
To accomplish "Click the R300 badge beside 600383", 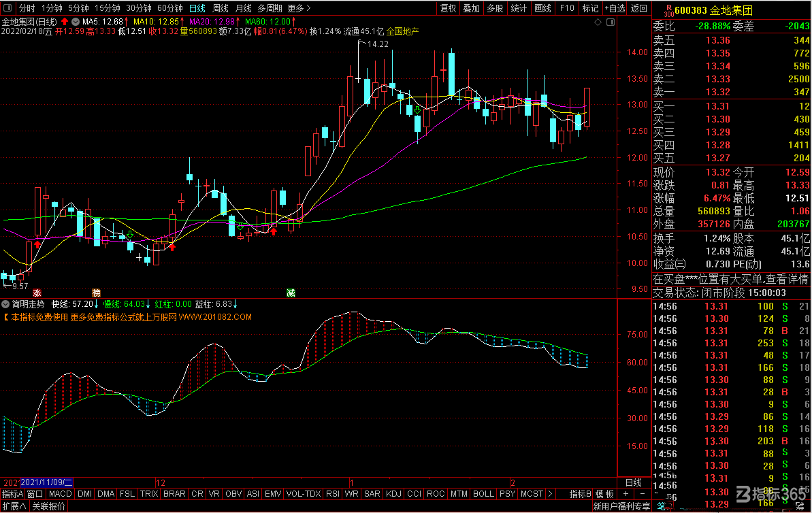I will coord(668,10).
